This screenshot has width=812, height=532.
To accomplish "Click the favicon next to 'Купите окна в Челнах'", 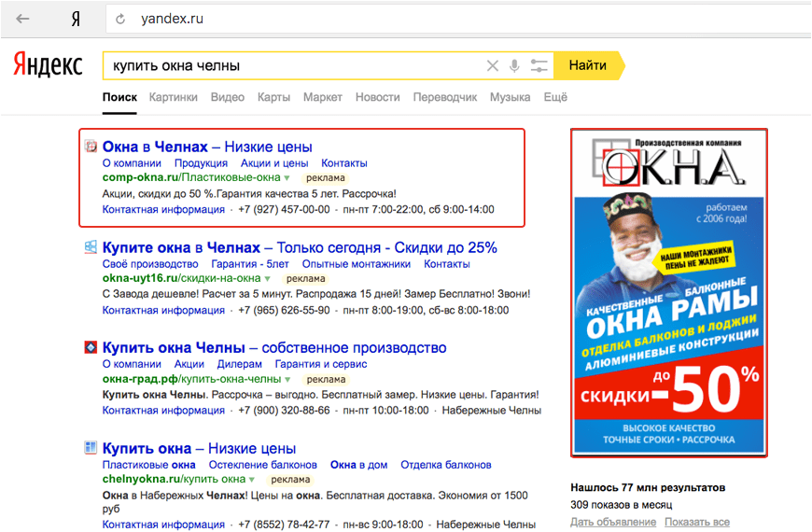I will [91, 247].
